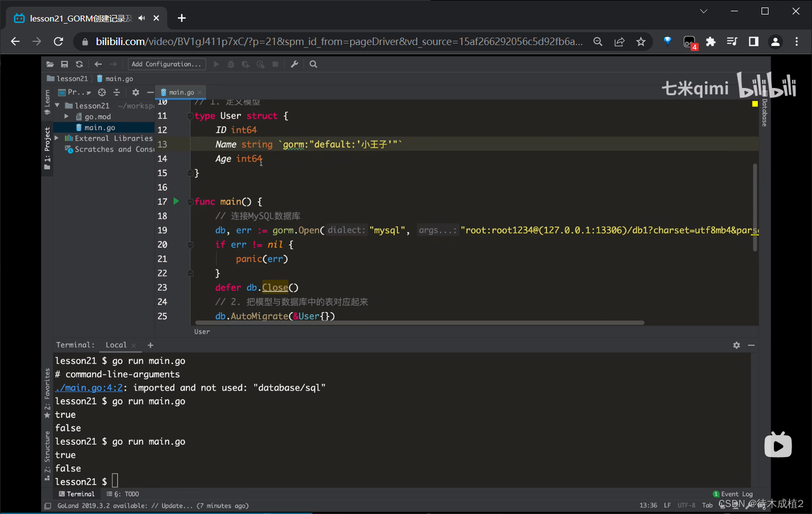This screenshot has width=812, height=514.
Task: Open a new browser tab
Action: [182, 18]
